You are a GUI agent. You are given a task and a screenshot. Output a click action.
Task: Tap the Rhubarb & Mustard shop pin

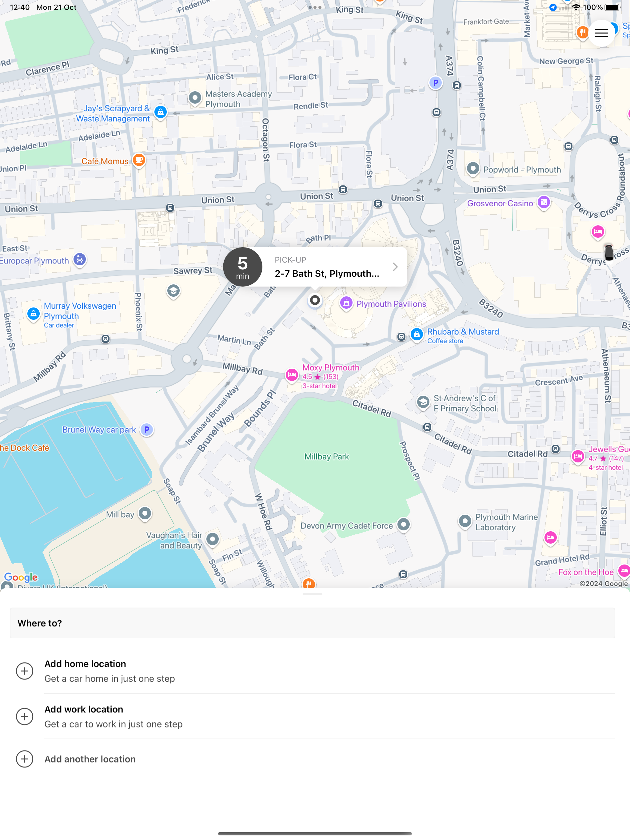click(x=417, y=335)
